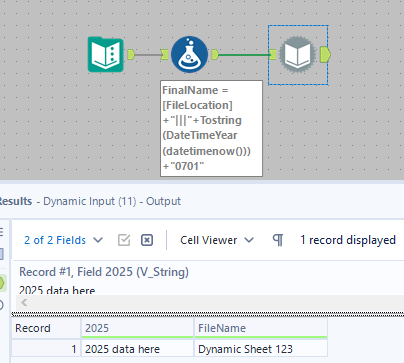Click the cell viewer text '2025 data here'
The width and height of the screenshot is (404, 363).
click(57, 290)
